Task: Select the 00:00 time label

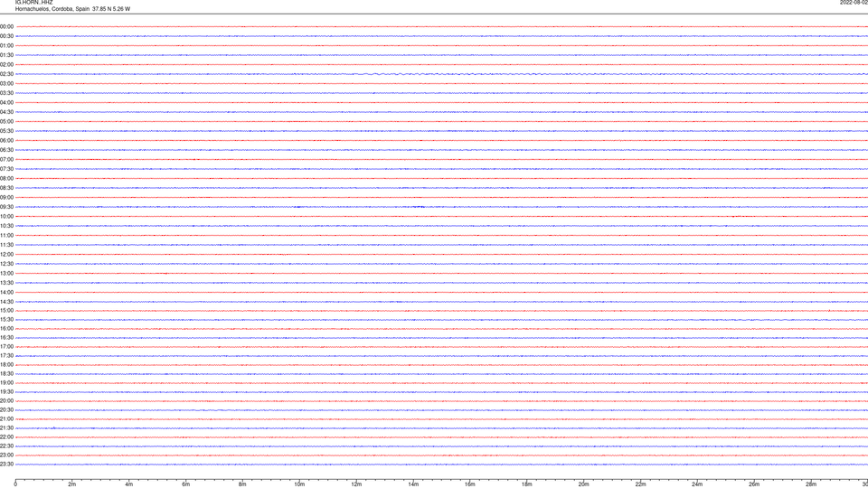Action: 6,26
